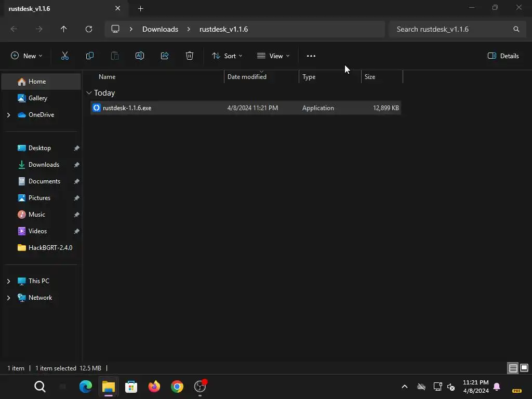
Task: Click the Delete trash icon
Action: pos(190,56)
